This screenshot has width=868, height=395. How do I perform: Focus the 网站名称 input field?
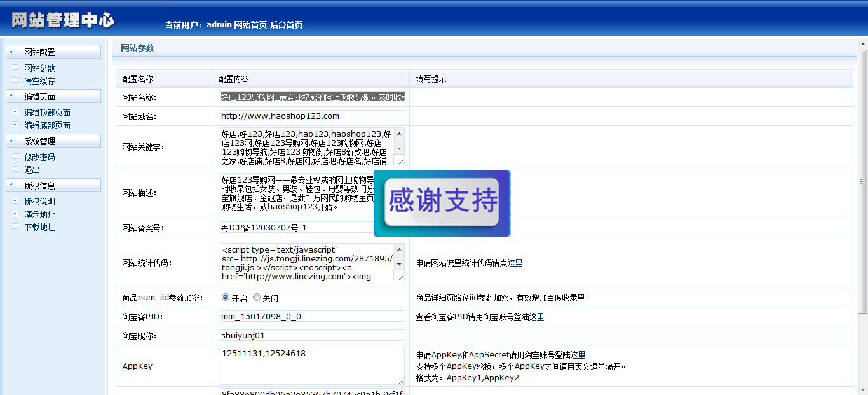pyautogui.click(x=313, y=97)
